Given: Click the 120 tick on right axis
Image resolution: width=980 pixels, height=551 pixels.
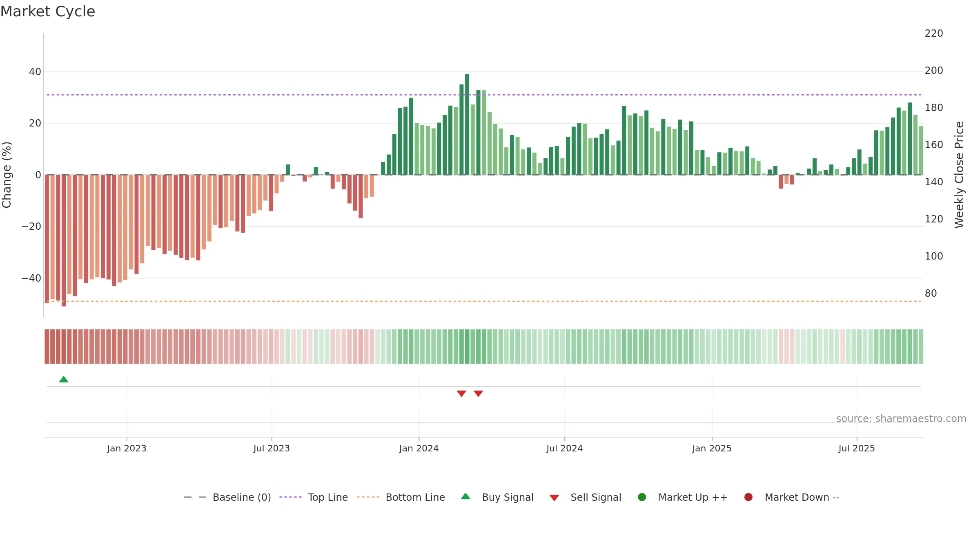Looking at the screenshot, I should click(x=934, y=219).
